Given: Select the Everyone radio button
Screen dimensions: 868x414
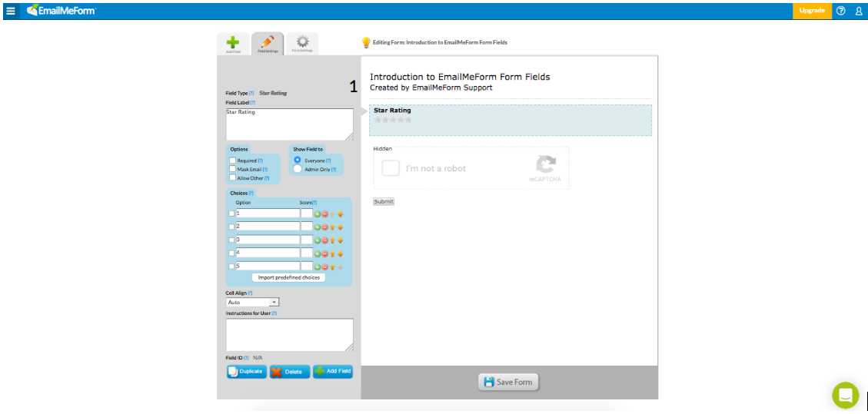Looking at the screenshot, I should 298,161.
